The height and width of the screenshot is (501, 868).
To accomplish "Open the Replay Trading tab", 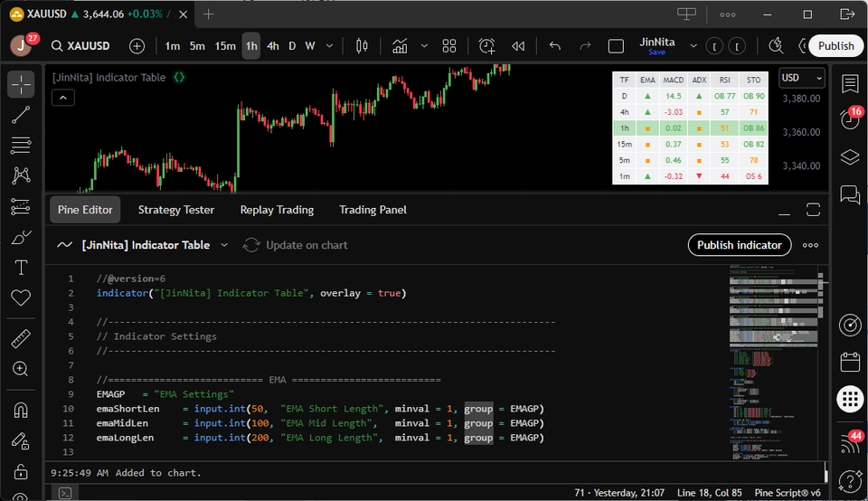I will [x=277, y=210].
